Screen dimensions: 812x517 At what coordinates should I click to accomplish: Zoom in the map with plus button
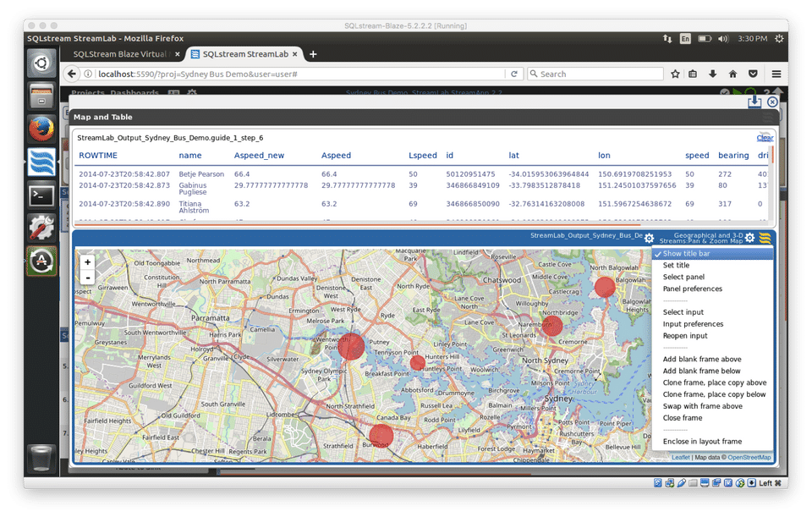tap(87, 262)
